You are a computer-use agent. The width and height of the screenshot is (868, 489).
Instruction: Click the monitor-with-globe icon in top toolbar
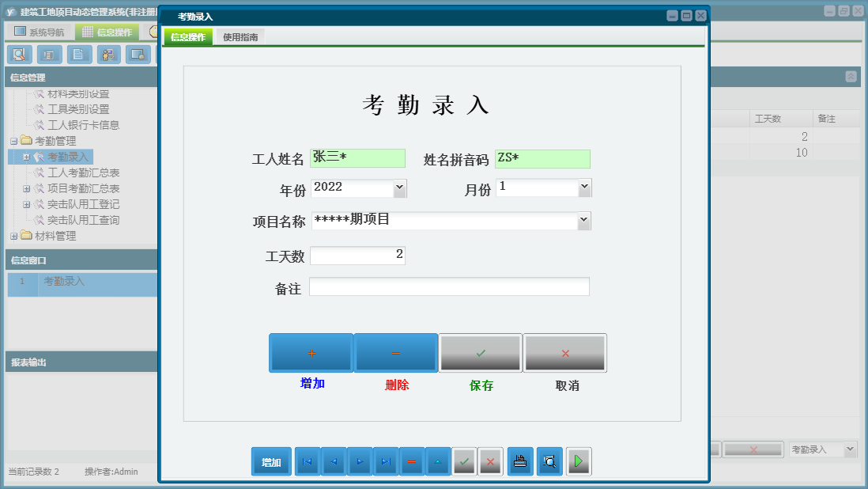tap(138, 55)
